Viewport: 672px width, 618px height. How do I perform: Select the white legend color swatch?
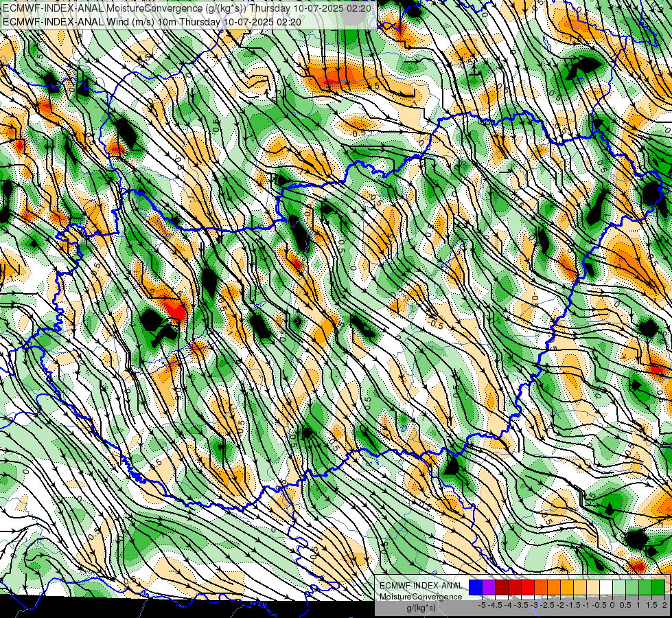click(x=606, y=587)
